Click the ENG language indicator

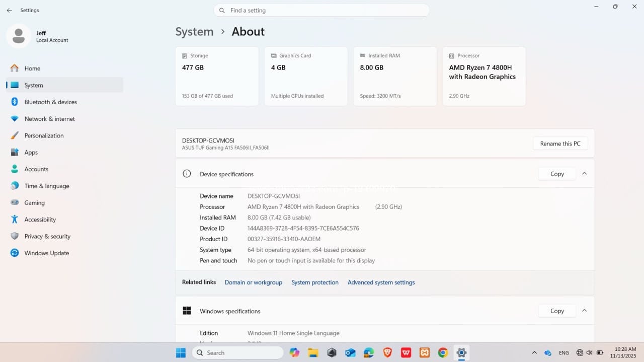tap(564, 353)
